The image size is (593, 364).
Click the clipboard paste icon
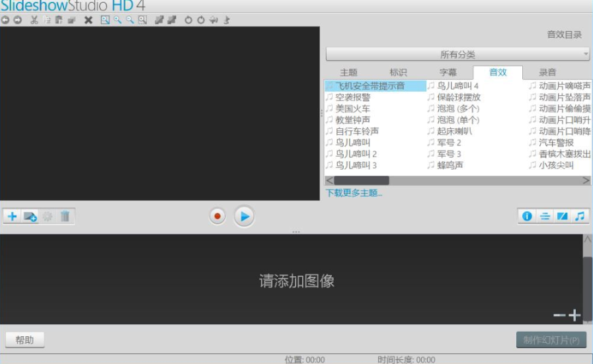(59, 20)
